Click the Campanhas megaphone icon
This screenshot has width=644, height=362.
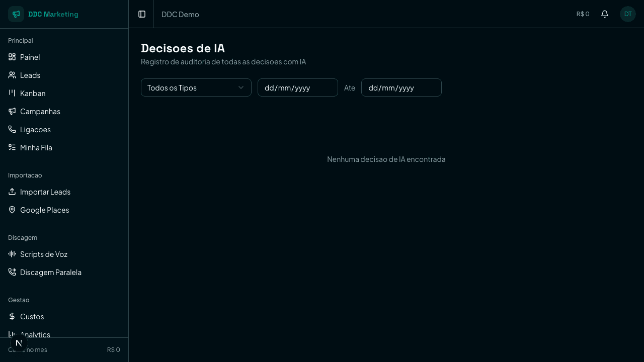pyautogui.click(x=12, y=111)
